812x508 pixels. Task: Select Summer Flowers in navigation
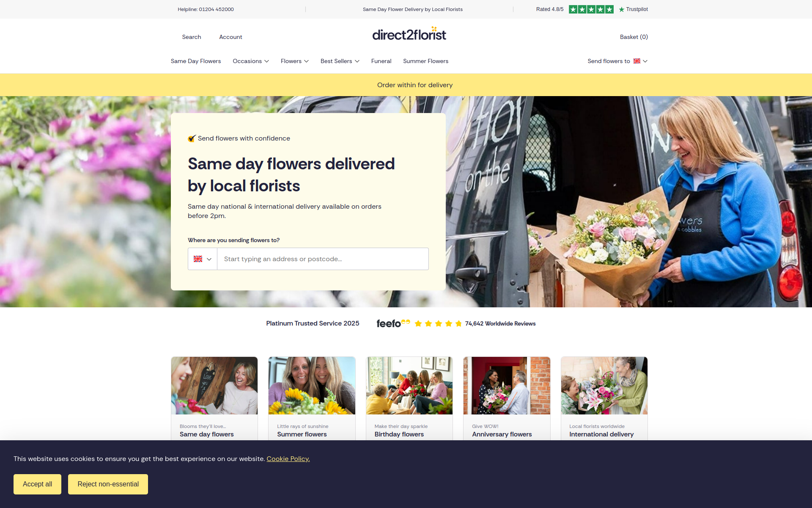(x=425, y=61)
